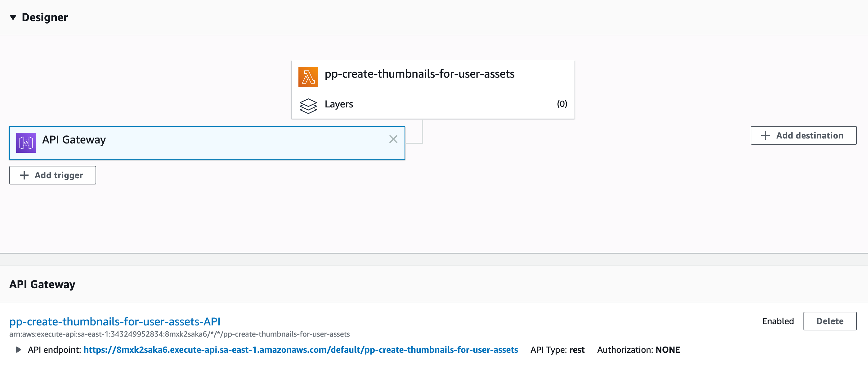Screen dimensions: 868x372
Task: Click the Designer header title
Action: [x=44, y=17]
